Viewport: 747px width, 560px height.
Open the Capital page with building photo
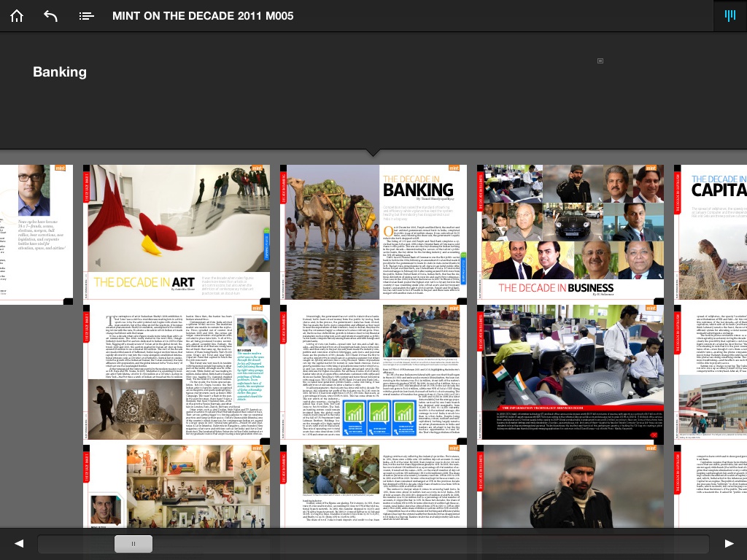click(x=711, y=373)
